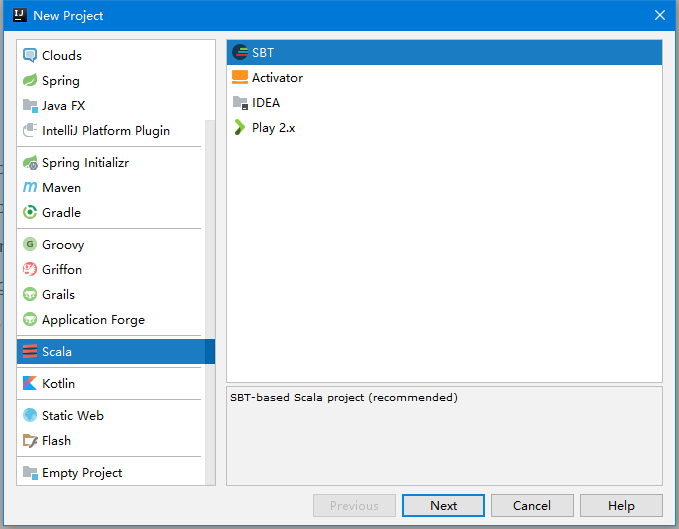Click the Maven icon in the sidebar
This screenshot has height=529, width=679.
coord(30,188)
